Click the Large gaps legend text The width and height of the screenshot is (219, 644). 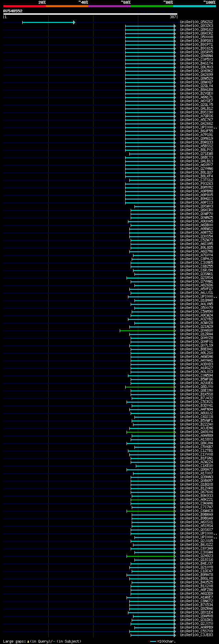[x=42, y=642]
